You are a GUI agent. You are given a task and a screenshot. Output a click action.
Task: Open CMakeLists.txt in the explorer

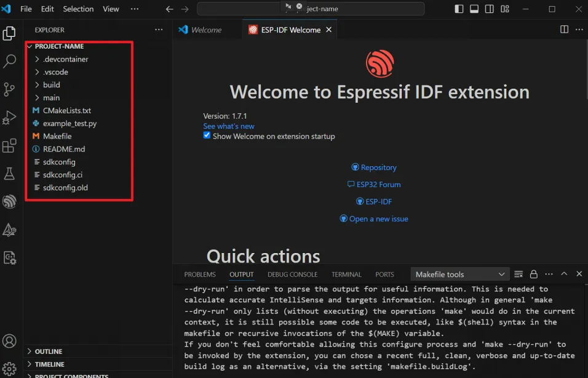[66, 111]
